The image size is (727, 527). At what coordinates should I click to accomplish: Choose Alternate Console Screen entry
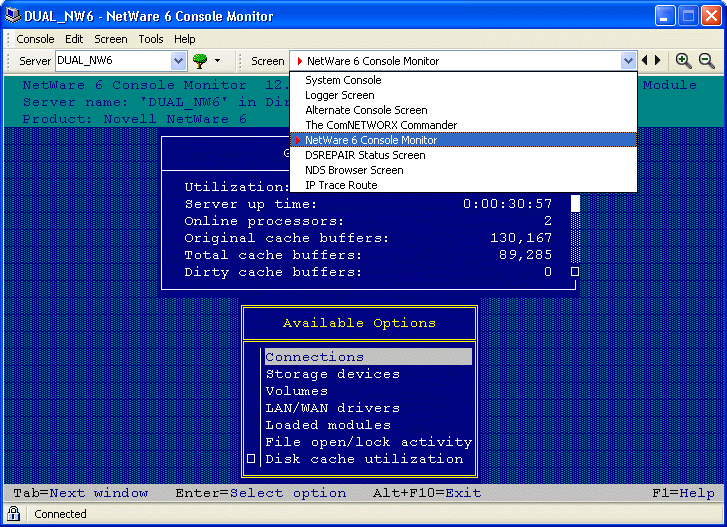[463, 110]
